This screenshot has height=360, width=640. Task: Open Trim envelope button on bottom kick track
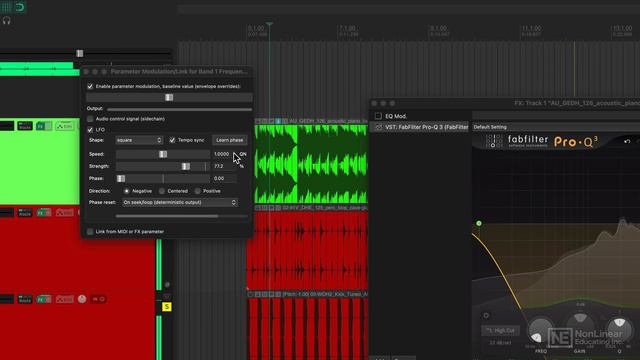point(65,299)
